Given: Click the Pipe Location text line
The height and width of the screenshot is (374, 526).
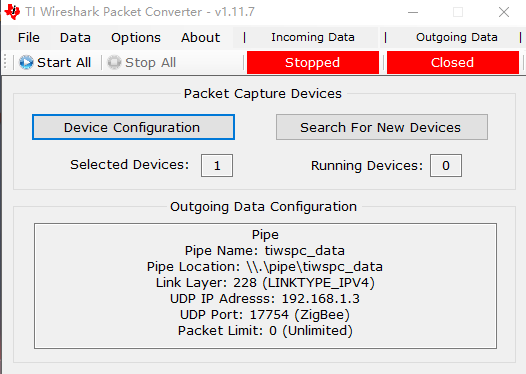Looking at the screenshot, I should pyautogui.click(x=265, y=267).
